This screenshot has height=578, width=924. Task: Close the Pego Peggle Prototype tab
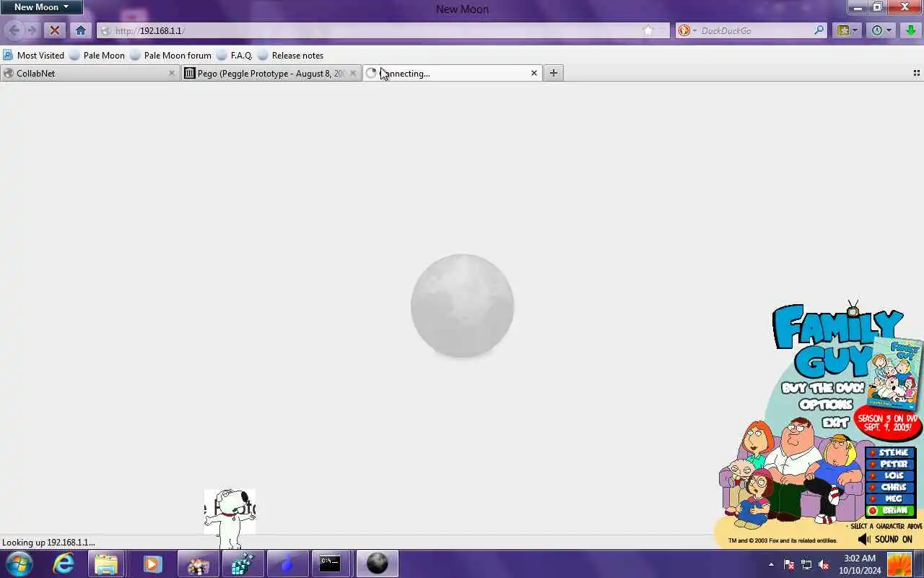352,73
